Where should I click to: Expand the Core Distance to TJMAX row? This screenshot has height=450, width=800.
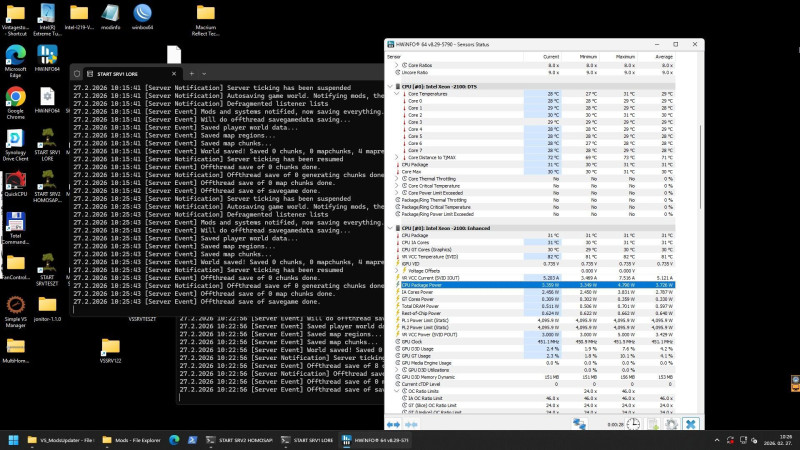[398, 157]
